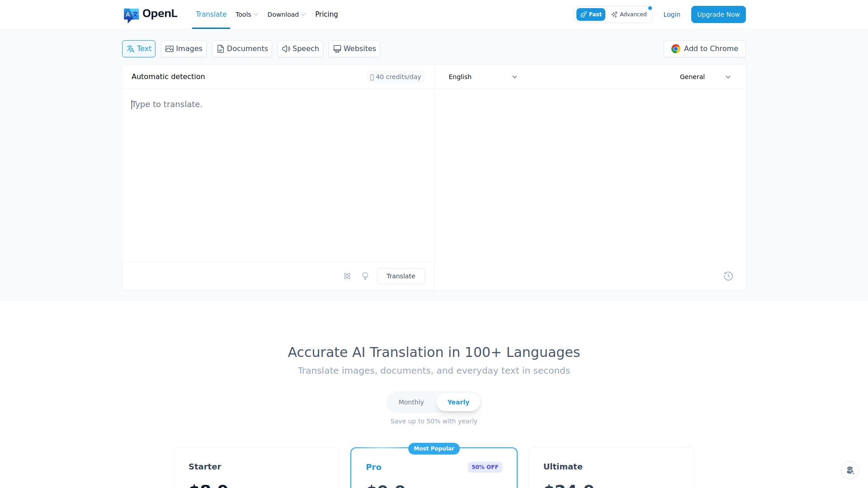
Task: Select Monthly billing option
Action: click(411, 402)
